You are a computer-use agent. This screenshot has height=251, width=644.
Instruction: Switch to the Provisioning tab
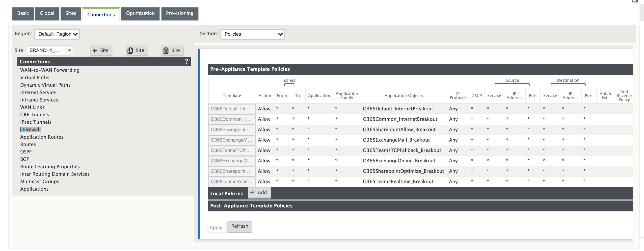coord(180,13)
